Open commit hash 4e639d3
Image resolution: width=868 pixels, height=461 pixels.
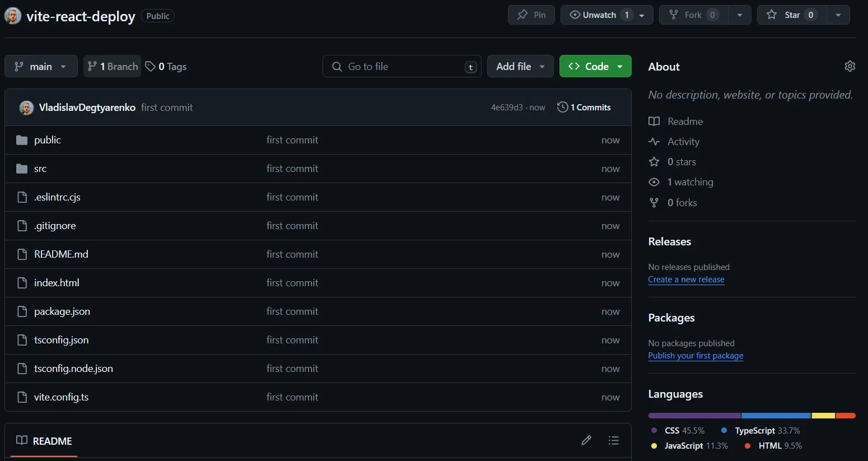pos(507,108)
